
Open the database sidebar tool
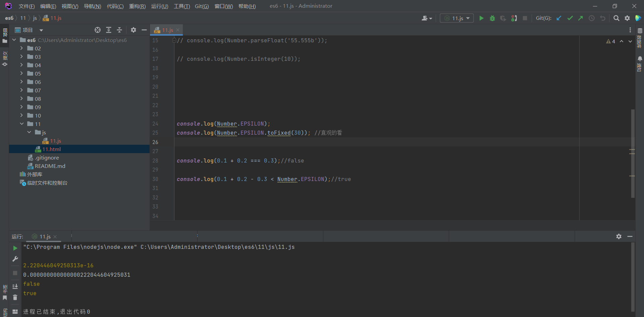click(640, 38)
